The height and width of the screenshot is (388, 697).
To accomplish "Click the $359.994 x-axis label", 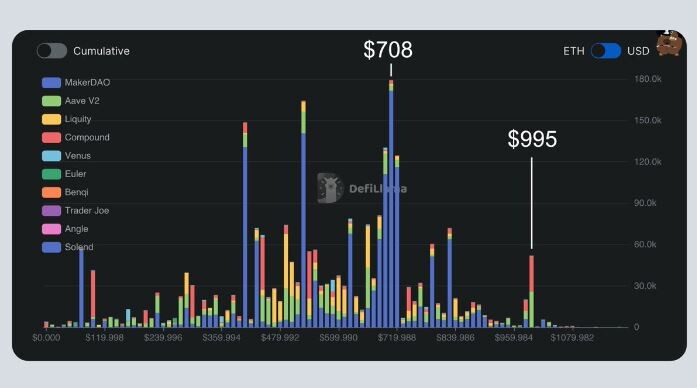I will coord(221,338).
